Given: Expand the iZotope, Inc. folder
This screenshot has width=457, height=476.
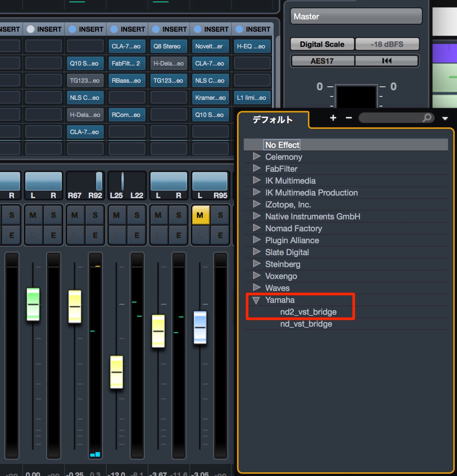Looking at the screenshot, I should [257, 204].
